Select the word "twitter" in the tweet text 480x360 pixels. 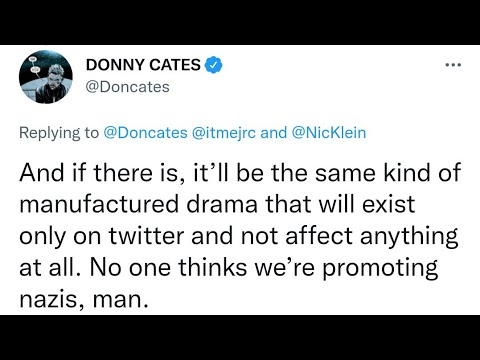pos(146,235)
